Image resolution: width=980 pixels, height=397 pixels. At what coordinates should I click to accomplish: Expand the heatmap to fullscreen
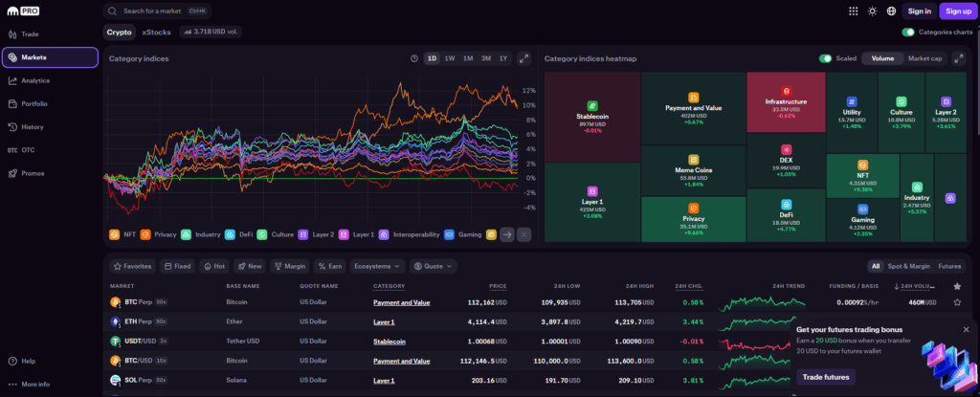pos(960,58)
